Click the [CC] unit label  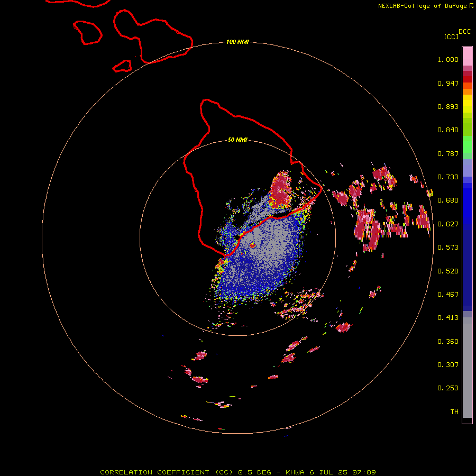pos(451,36)
